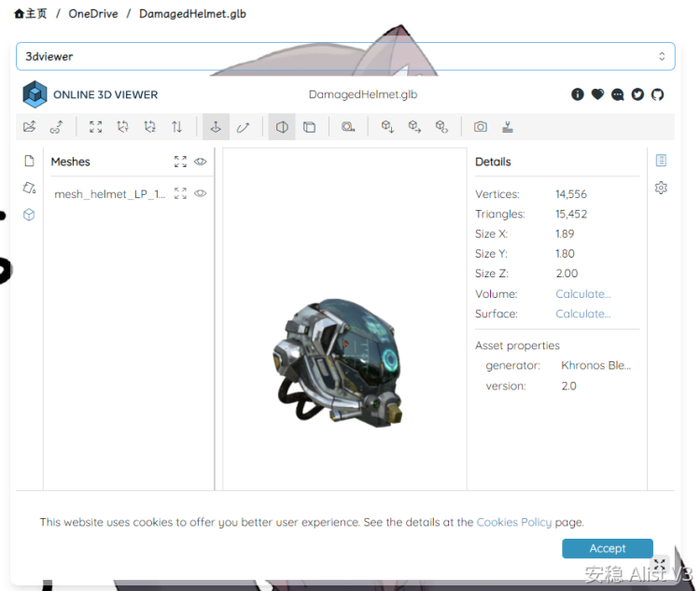This screenshot has width=700, height=591.
Task: Toggle fixed up vector navigation mode
Action: pos(216,127)
